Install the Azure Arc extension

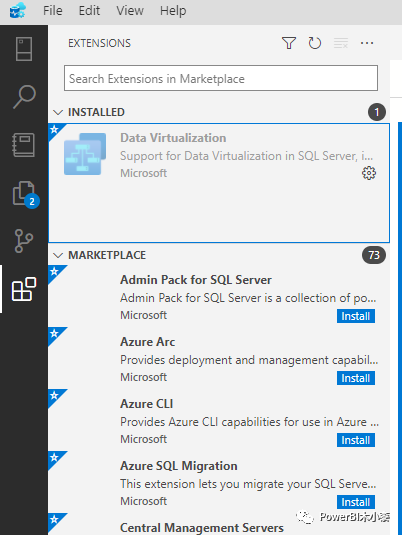pyautogui.click(x=356, y=378)
